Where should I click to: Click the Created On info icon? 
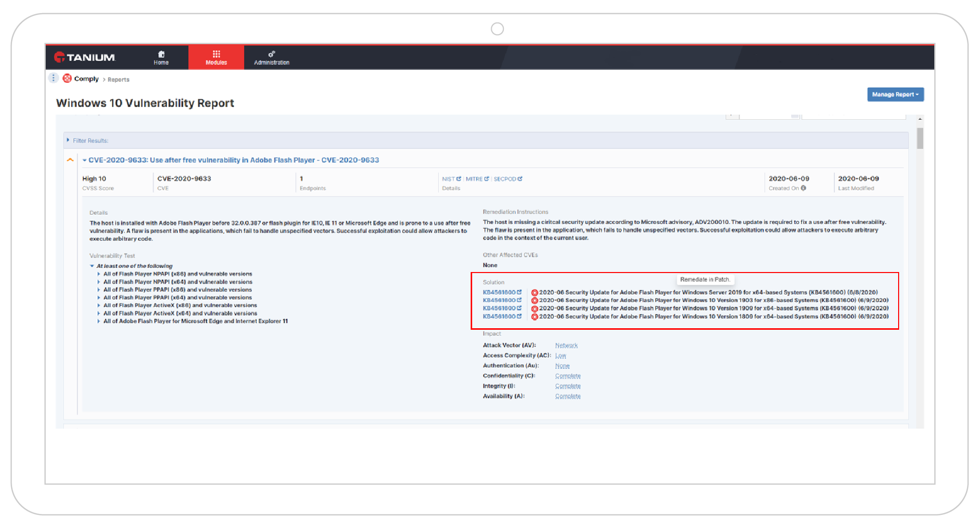coord(804,188)
